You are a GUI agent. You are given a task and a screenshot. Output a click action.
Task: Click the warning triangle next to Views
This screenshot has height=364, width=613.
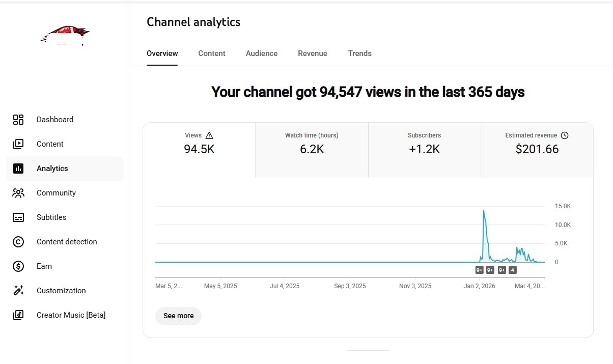tap(209, 135)
